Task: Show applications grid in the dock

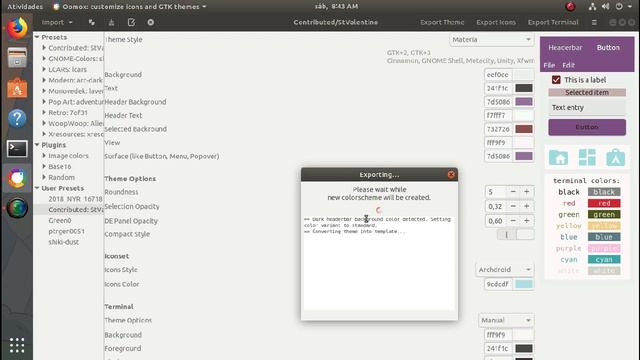Action: pyautogui.click(x=17, y=345)
